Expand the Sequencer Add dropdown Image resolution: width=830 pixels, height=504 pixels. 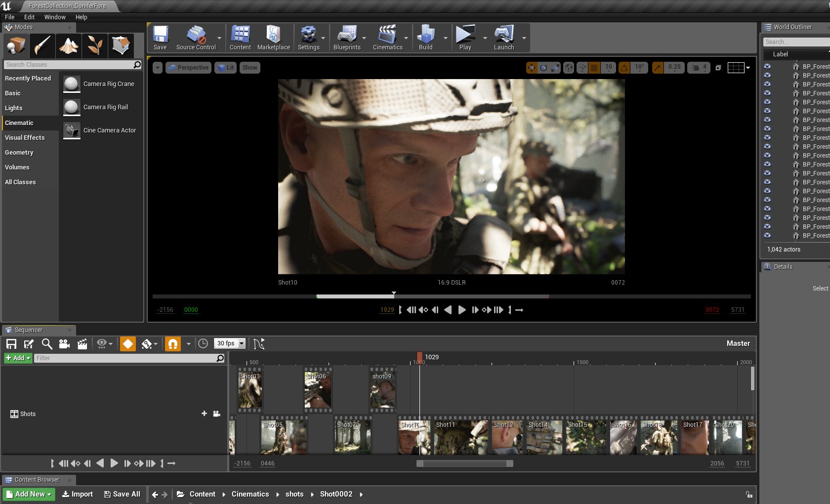pyautogui.click(x=18, y=358)
